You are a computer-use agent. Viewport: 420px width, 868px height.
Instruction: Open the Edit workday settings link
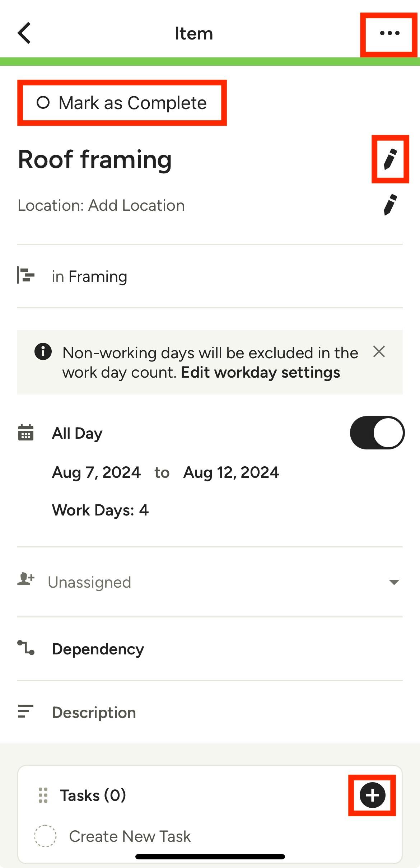260,373
